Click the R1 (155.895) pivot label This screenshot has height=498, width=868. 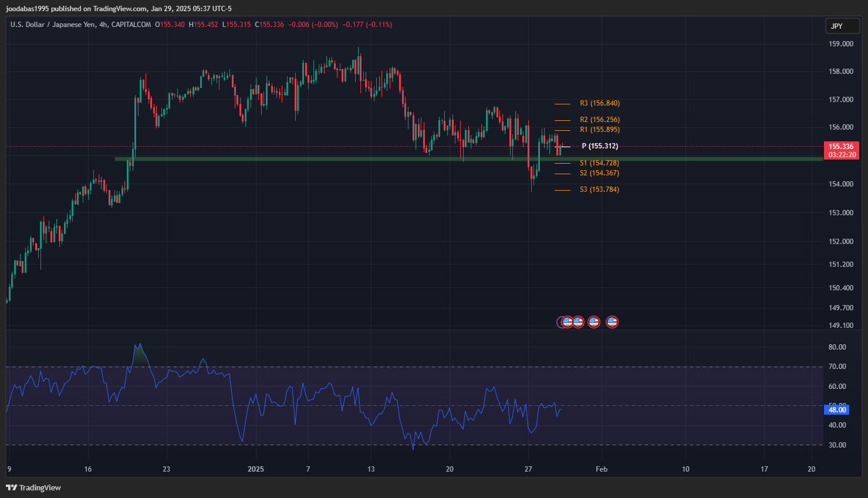[x=600, y=130]
